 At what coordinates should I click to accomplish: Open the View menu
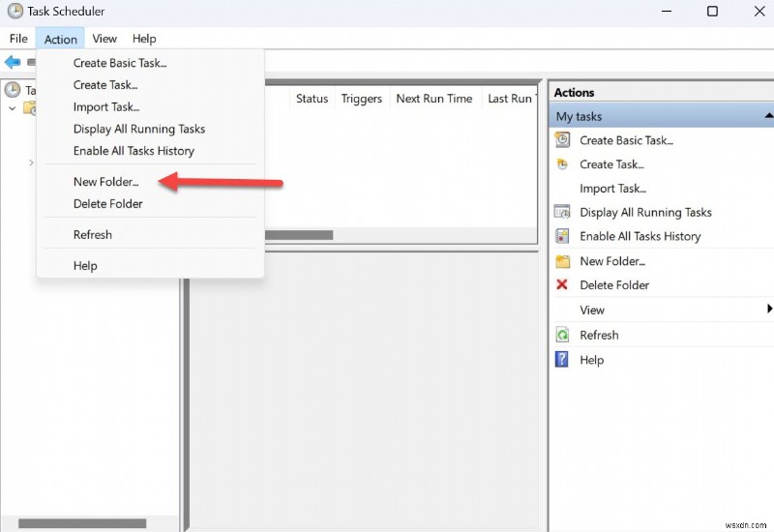click(x=104, y=39)
